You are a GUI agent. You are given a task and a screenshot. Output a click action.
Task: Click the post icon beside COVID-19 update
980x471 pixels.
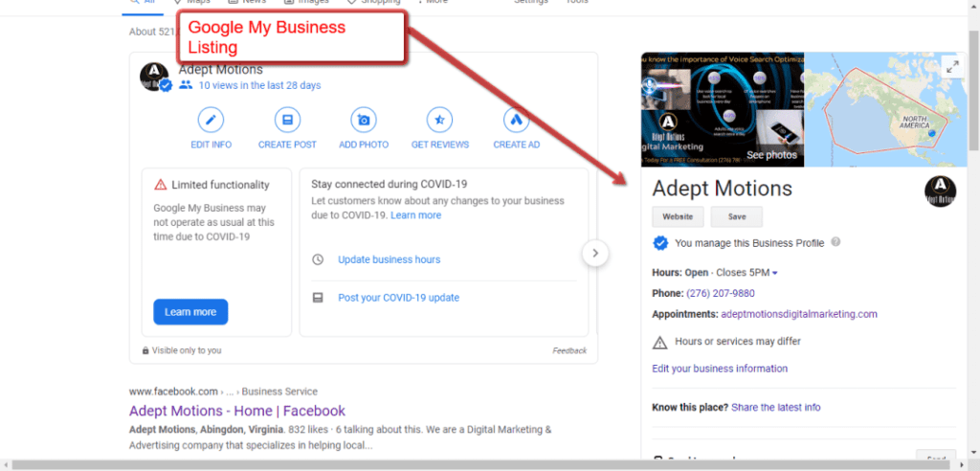318,298
